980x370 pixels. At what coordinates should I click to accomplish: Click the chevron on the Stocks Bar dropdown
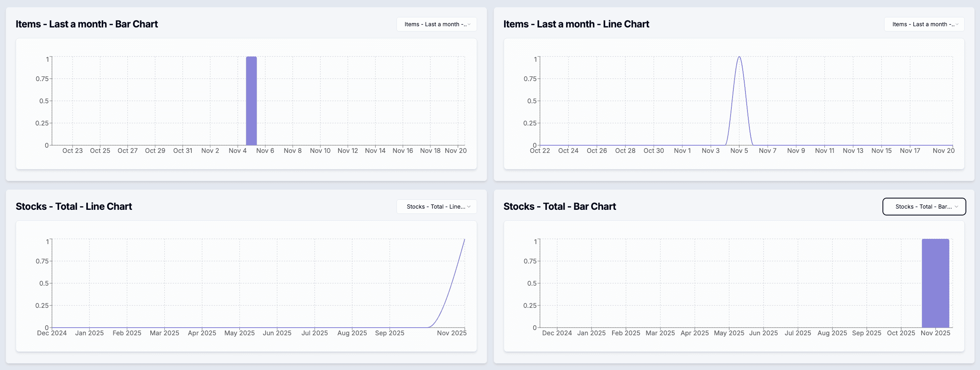click(x=957, y=207)
